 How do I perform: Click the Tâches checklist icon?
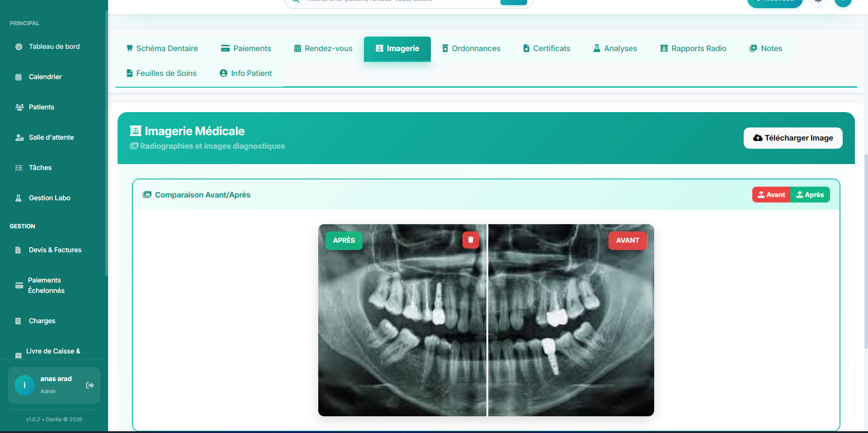tap(19, 168)
